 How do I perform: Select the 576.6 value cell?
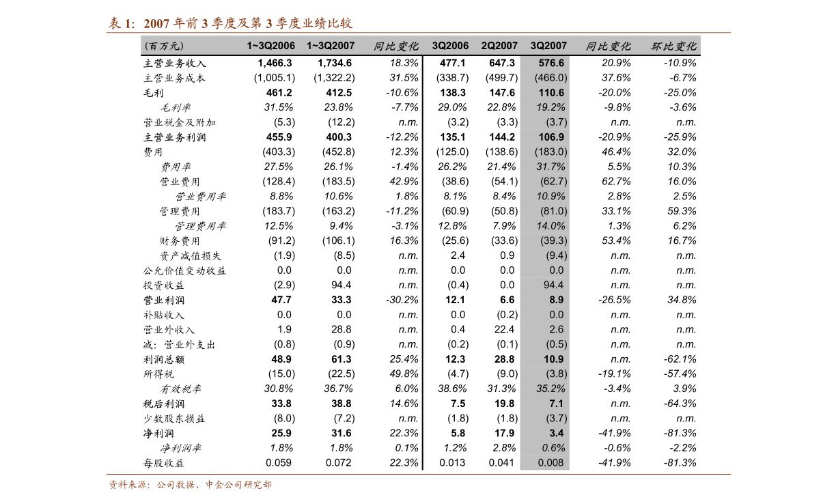(x=551, y=63)
